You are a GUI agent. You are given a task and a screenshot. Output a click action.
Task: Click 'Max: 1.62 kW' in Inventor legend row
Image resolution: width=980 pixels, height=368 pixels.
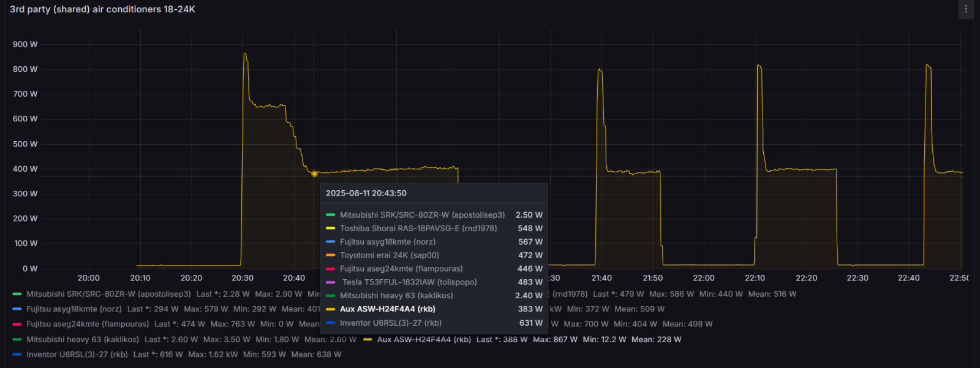[213, 355]
